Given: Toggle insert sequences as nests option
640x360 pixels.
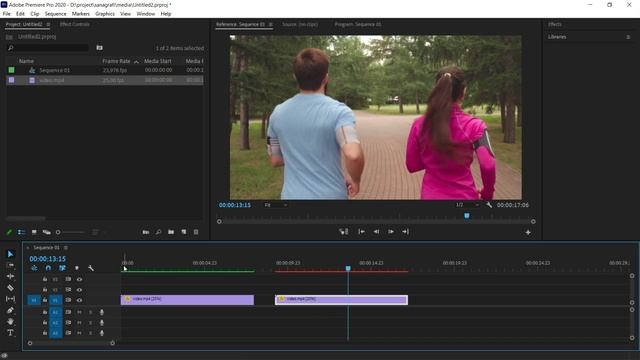Looking at the screenshot, I should pos(34,268).
